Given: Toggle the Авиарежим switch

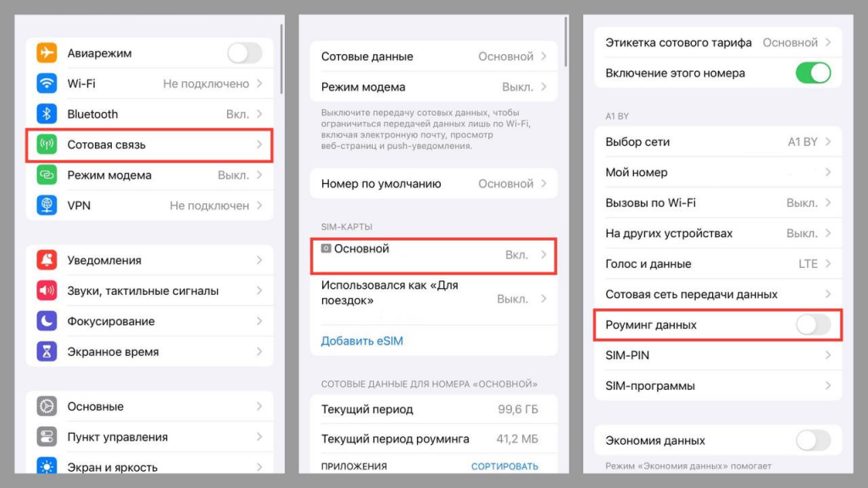Looking at the screenshot, I should click(244, 53).
